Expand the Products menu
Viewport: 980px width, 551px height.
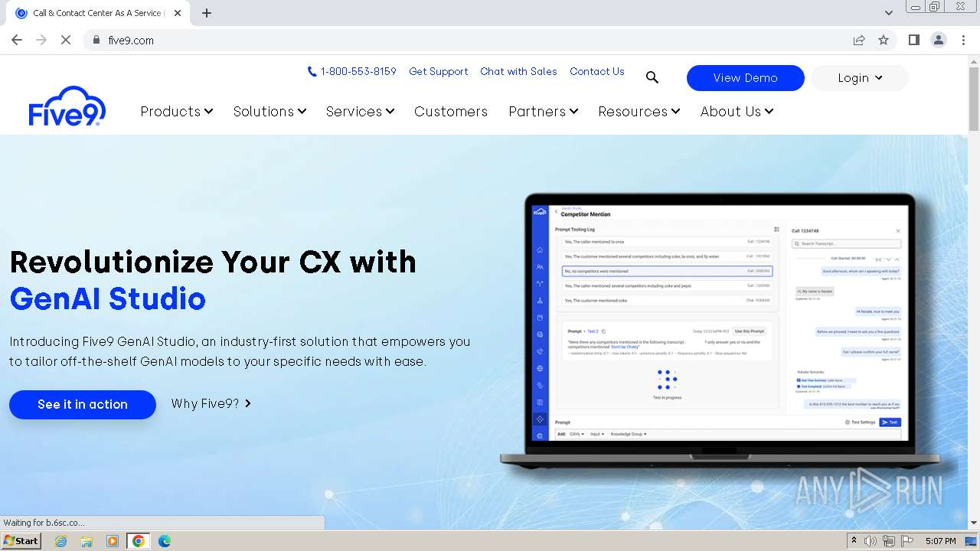click(x=177, y=111)
